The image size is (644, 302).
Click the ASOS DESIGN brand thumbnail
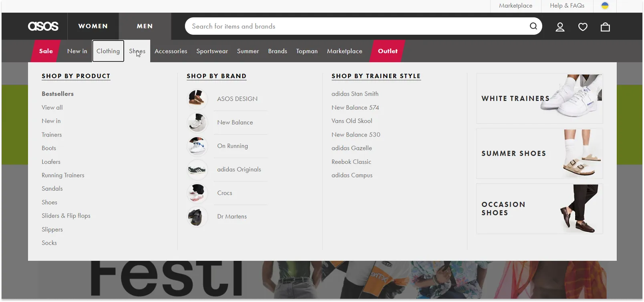click(197, 99)
